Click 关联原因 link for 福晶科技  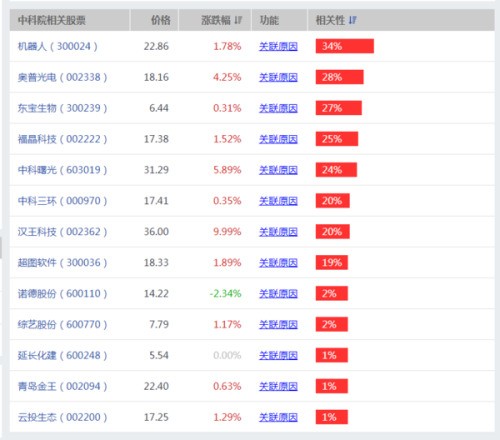[278, 139]
